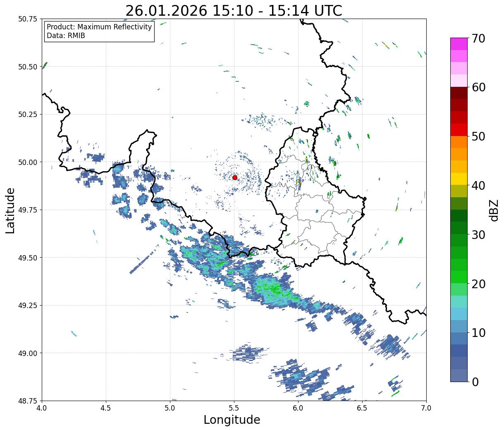
Task: Click the latitude tick label "49.50"
Action: pyautogui.click(x=28, y=258)
